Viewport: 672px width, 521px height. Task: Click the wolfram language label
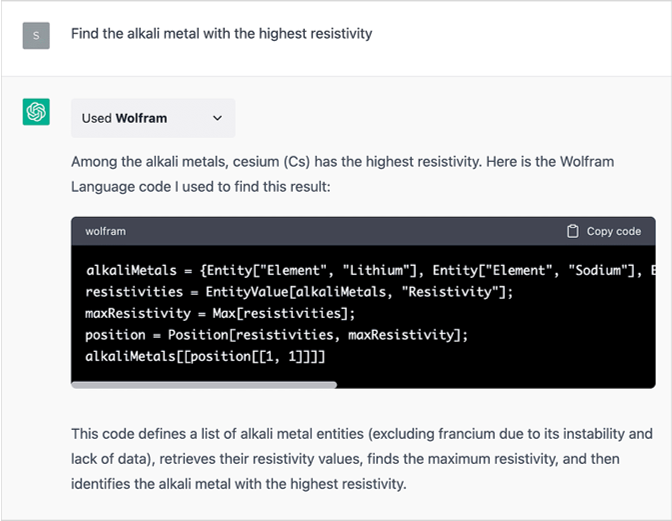105,231
